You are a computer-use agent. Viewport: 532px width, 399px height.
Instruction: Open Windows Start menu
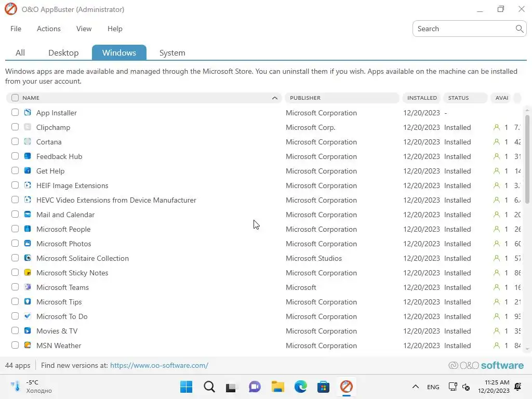click(186, 387)
